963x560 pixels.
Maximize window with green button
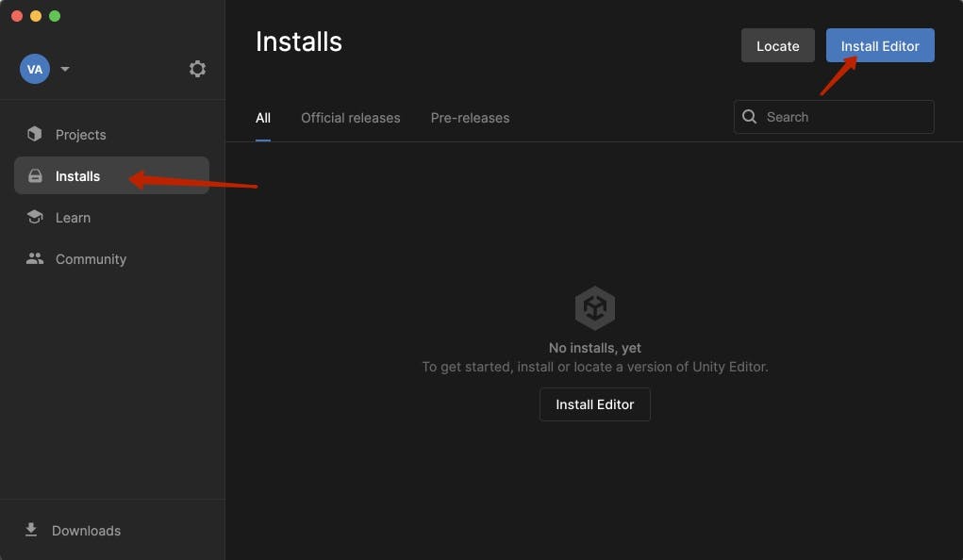coord(55,16)
